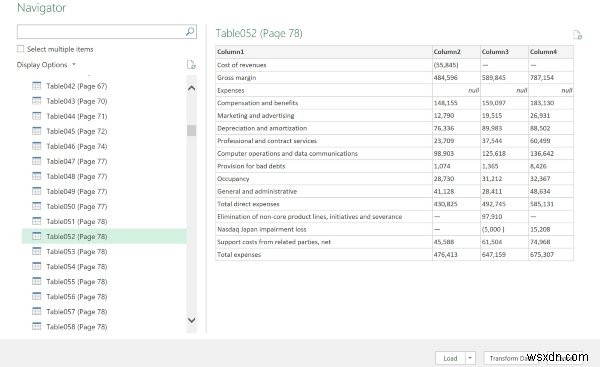Click the table icon for Table055 (Page 78)
Screen dimensions: 600x367
(37, 281)
